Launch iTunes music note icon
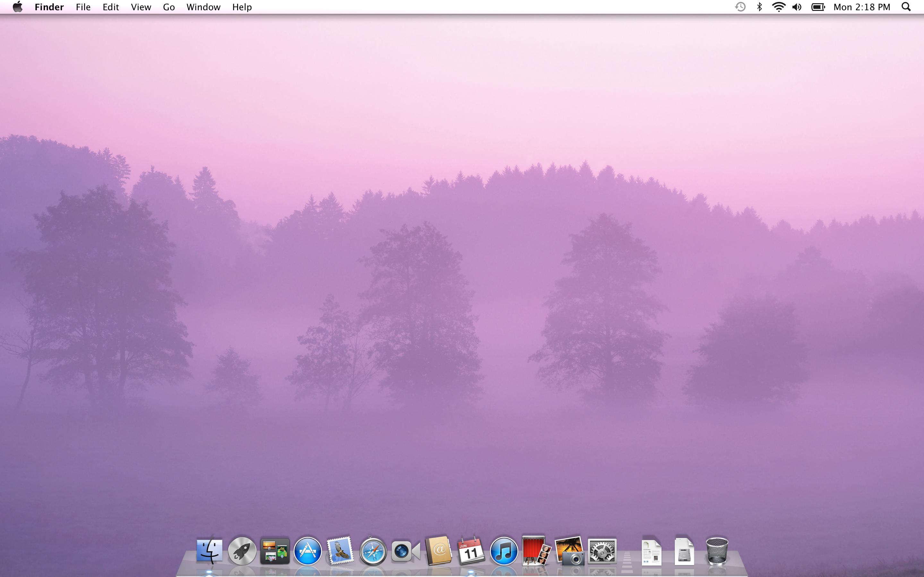Viewport: 924px width, 577px height. [504, 551]
